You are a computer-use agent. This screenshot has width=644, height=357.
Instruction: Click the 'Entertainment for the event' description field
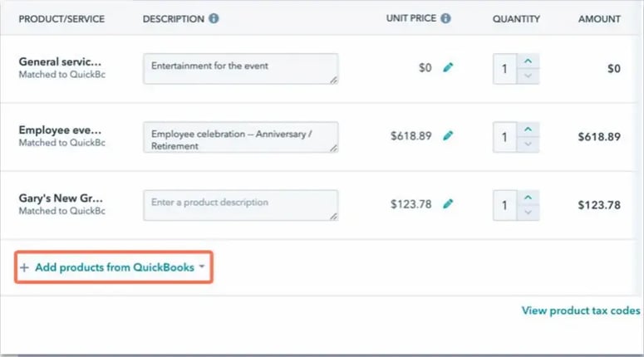[240, 68]
